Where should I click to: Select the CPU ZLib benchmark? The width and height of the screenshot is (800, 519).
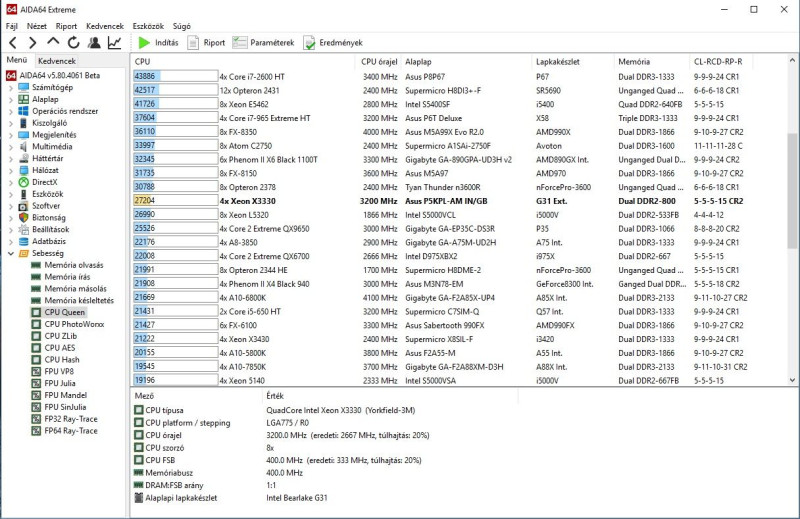point(60,336)
